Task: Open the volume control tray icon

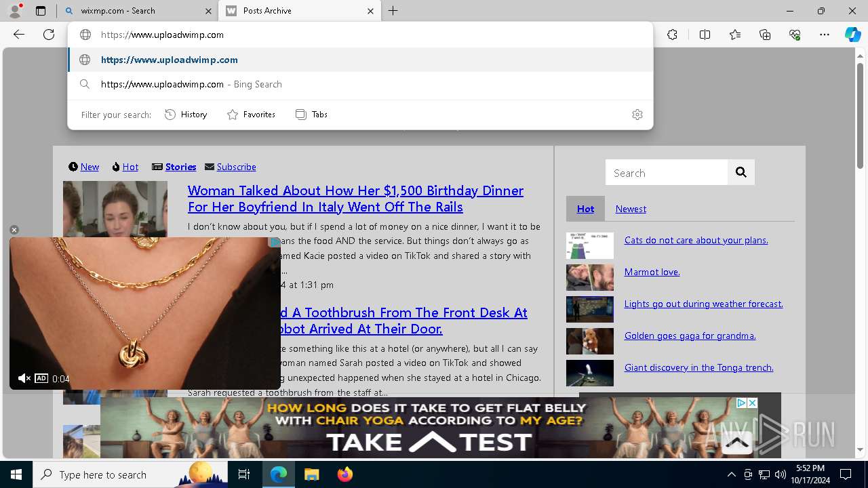Action: tap(781, 474)
